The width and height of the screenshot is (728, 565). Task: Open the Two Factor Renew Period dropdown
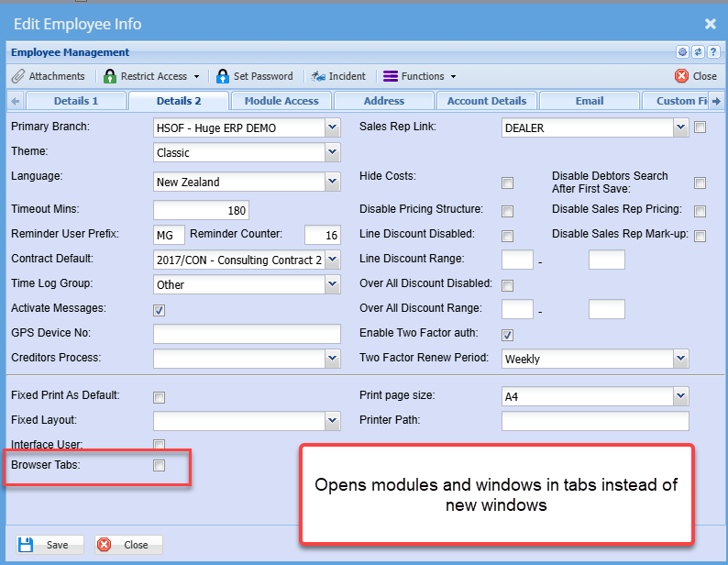[x=679, y=359]
